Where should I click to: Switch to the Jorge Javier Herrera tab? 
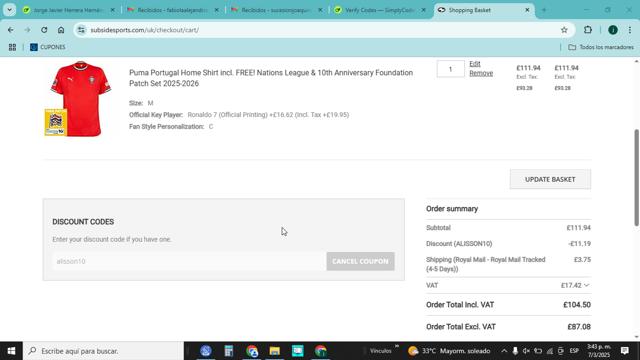click(x=69, y=10)
